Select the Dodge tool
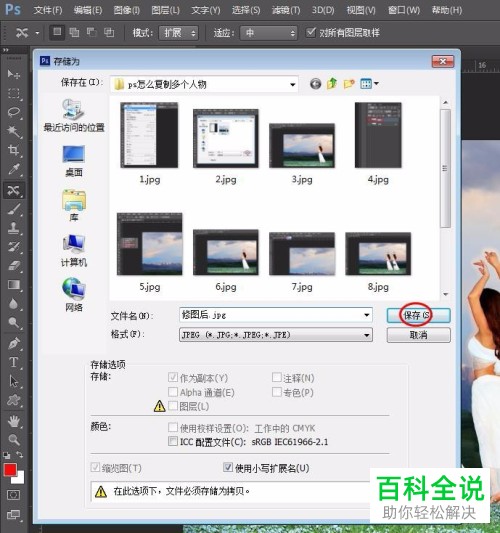This screenshot has height=533, width=500. pyautogui.click(x=14, y=322)
